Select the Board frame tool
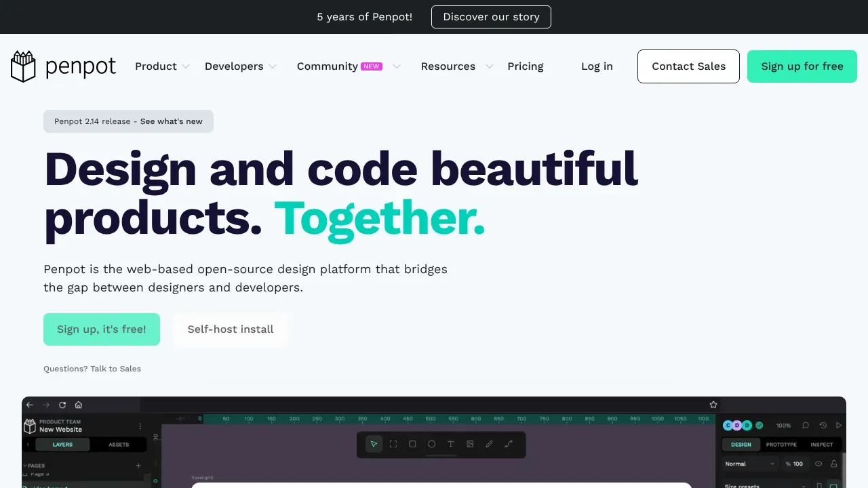Image resolution: width=868 pixels, height=488 pixels. coord(393,444)
